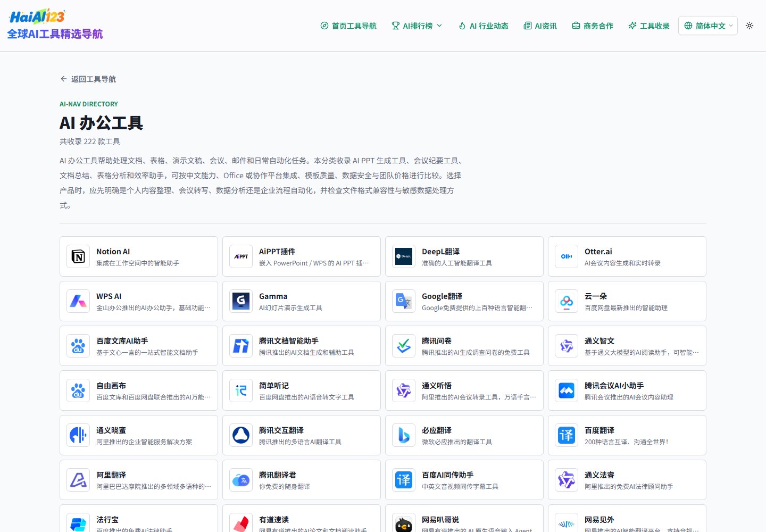Click the Google翻译 logo icon
The height and width of the screenshot is (532, 766).
click(404, 301)
